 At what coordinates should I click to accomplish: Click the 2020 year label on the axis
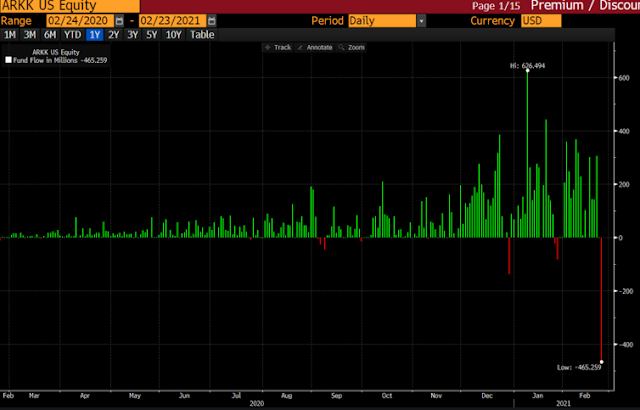pos(257,403)
